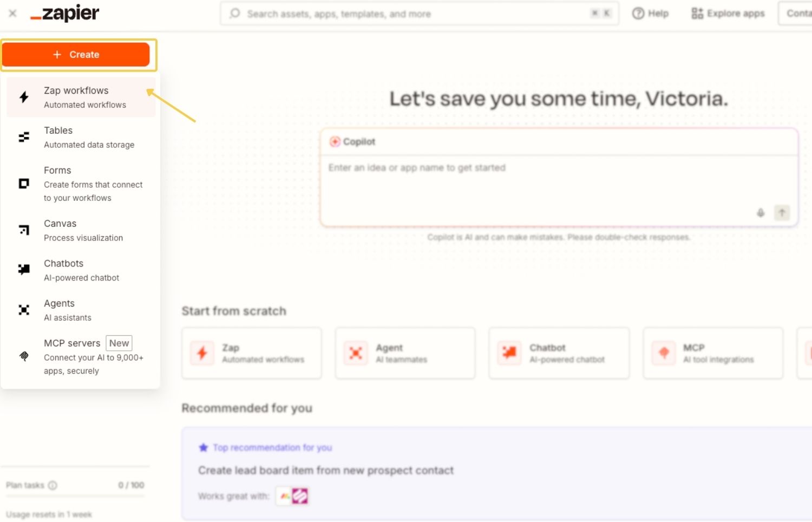Choose Zap workflows menu entry
This screenshot has width=812, height=522.
click(x=81, y=97)
